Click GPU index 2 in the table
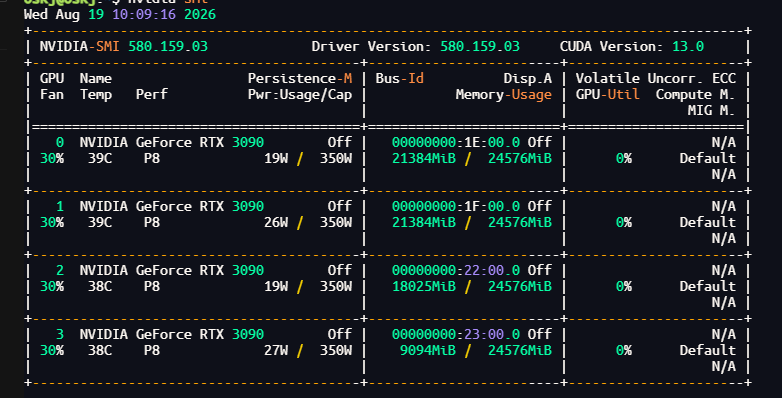 [60, 270]
